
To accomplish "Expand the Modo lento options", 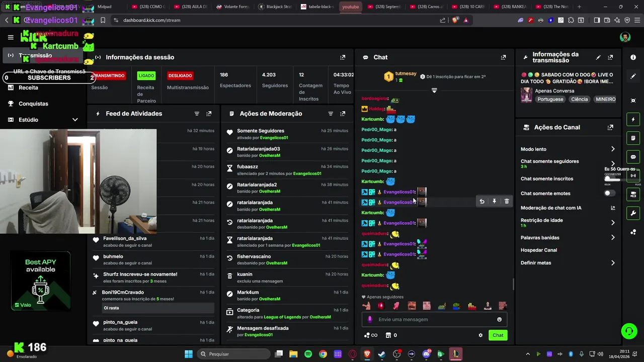I will (x=613, y=149).
